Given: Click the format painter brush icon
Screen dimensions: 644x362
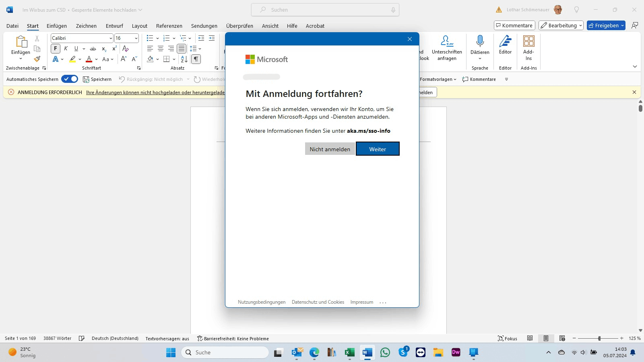Looking at the screenshot, I should coord(37,59).
